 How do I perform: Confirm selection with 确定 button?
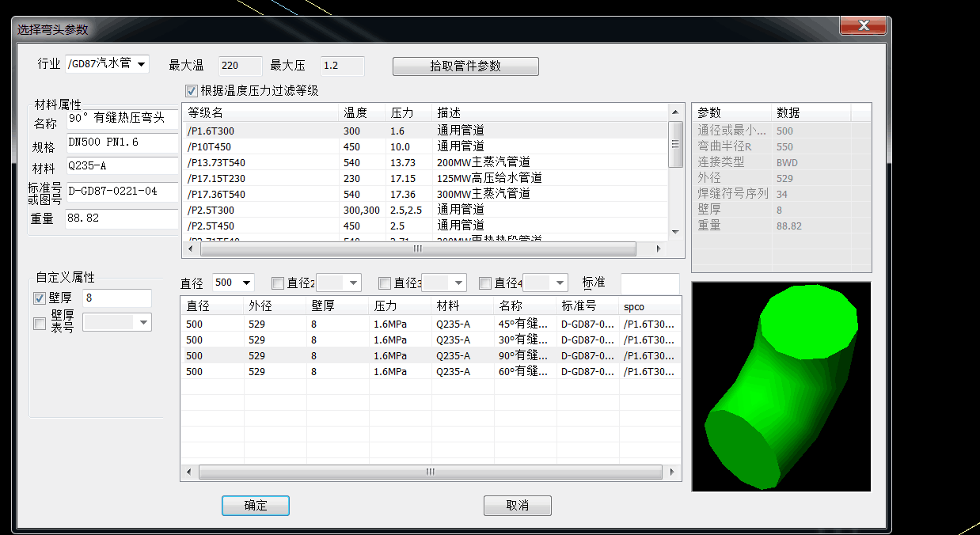(256, 506)
